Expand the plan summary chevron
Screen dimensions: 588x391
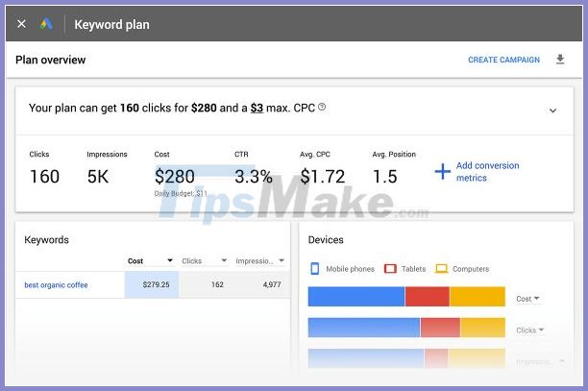[x=552, y=110]
